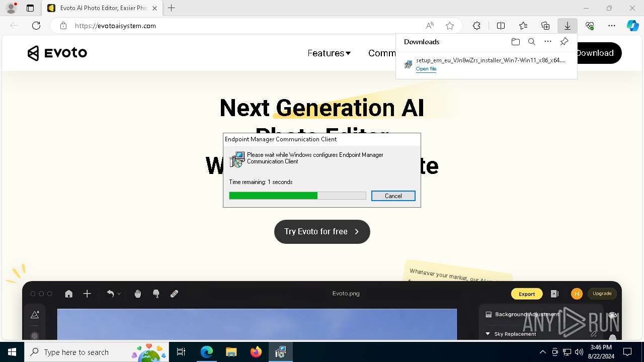Click Open file link for installer

click(x=426, y=69)
